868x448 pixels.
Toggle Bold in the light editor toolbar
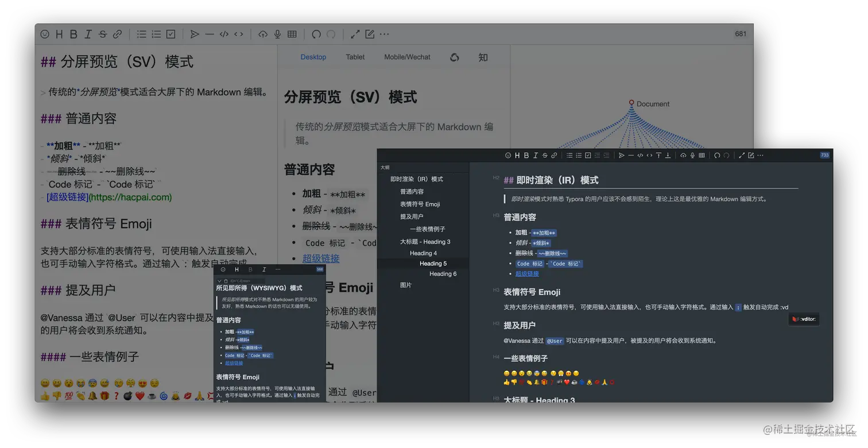tap(73, 34)
